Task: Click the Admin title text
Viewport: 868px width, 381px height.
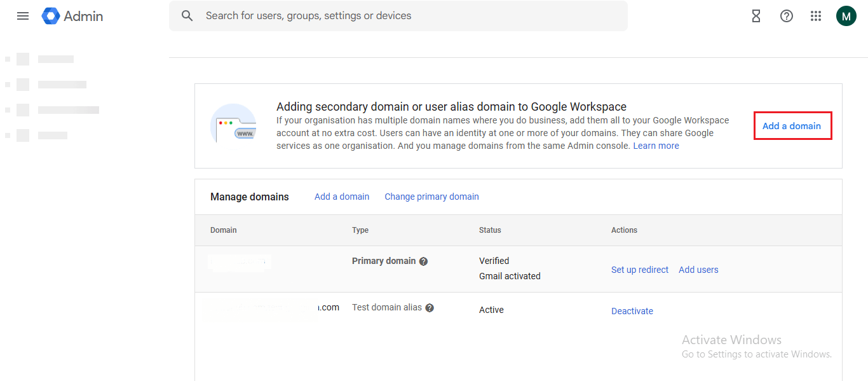Action: [x=83, y=17]
